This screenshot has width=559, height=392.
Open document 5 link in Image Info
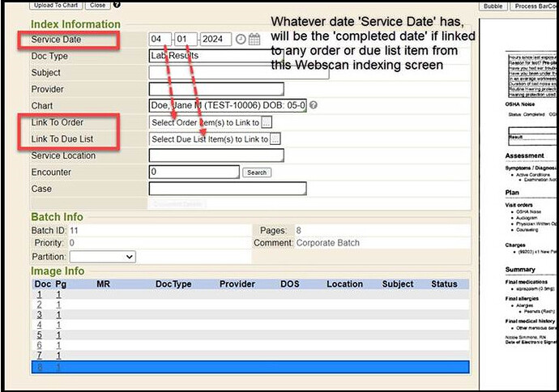39,334
